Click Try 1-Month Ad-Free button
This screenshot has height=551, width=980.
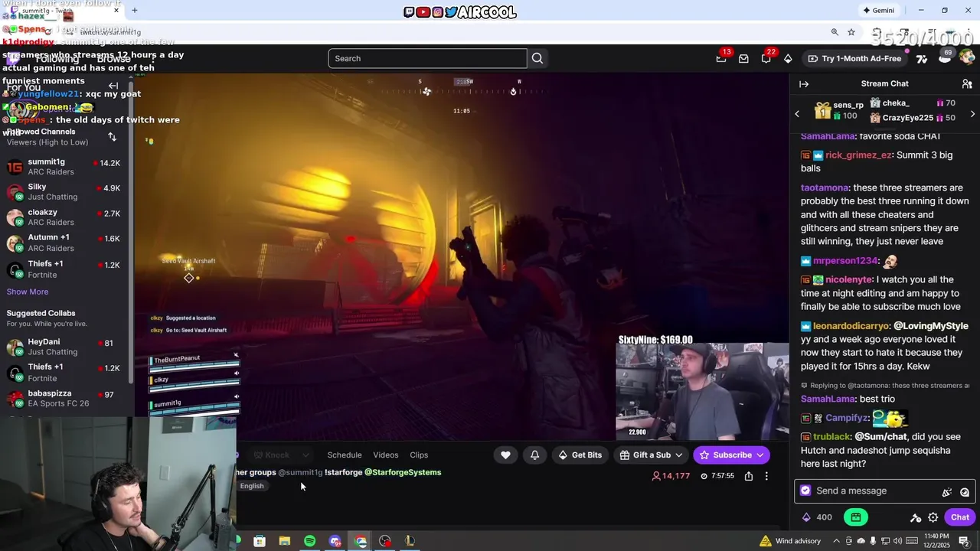[x=854, y=58]
